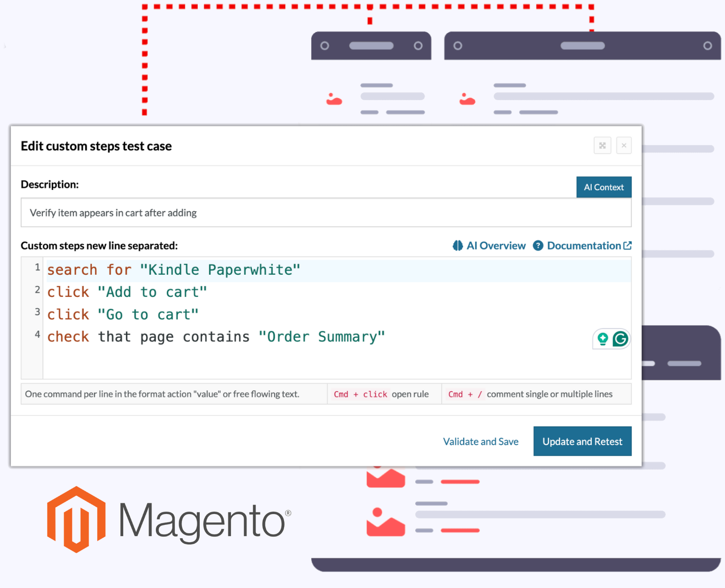Click Validate and Save
The height and width of the screenshot is (588, 725).
(480, 441)
